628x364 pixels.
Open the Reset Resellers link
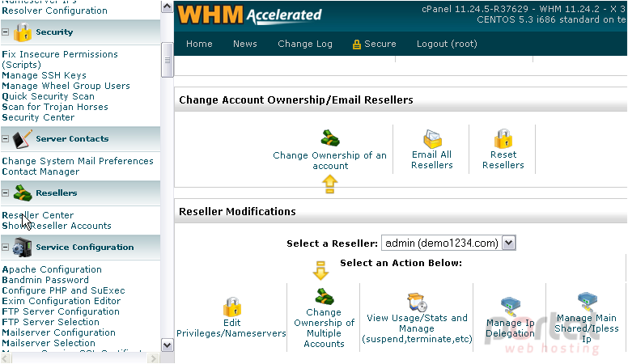coord(503,160)
